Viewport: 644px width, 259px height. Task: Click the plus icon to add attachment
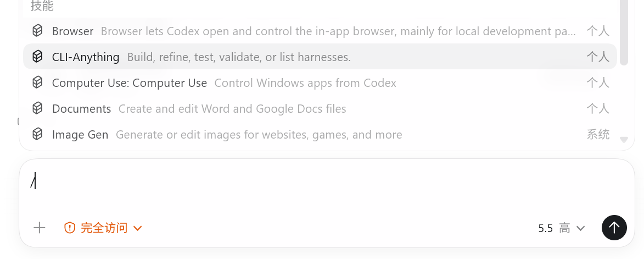point(40,227)
